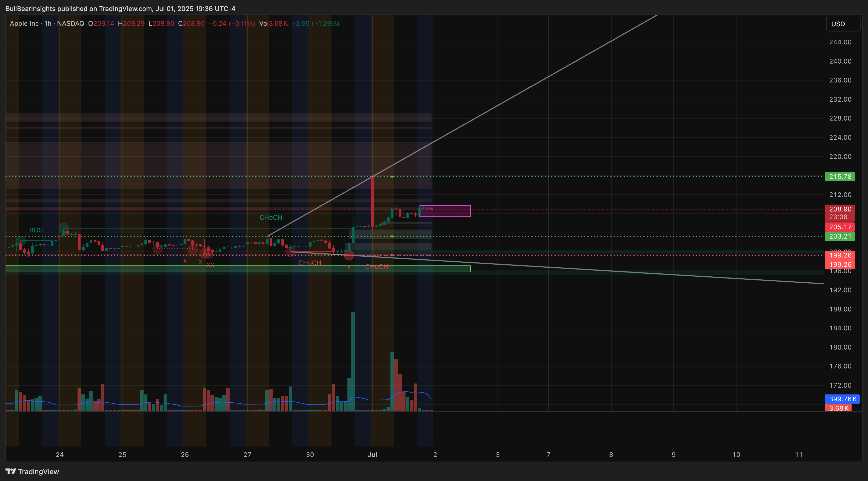Click the TradingView logo at bottom left
Image resolution: width=868 pixels, height=481 pixels.
click(x=32, y=471)
